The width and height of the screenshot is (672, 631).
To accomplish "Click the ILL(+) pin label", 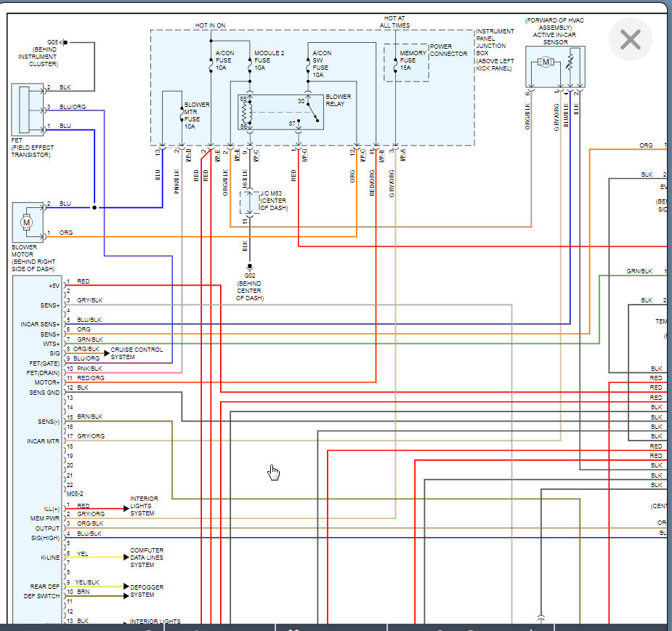I will pyautogui.click(x=52, y=509).
